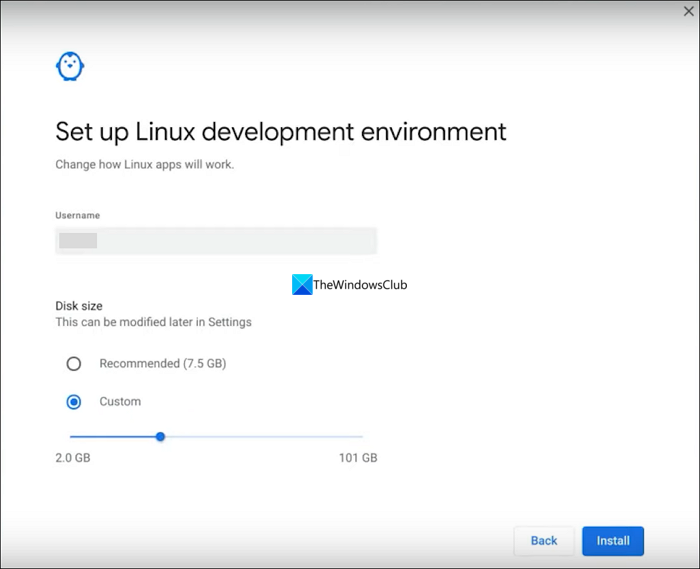
Task: Click the "Change how Linux apps will work" subtitle
Action: (144, 164)
